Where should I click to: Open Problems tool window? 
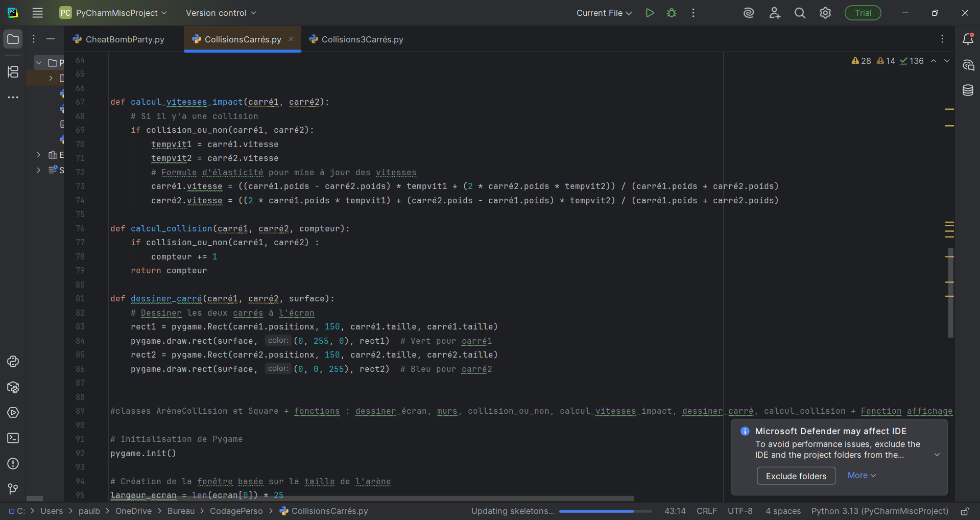point(13,464)
